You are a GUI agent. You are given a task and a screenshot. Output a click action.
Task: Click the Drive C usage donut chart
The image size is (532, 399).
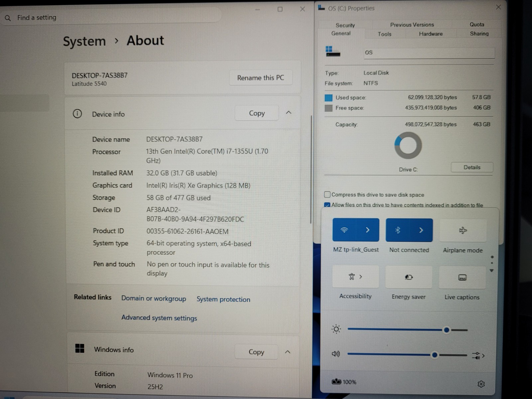[408, 145]
